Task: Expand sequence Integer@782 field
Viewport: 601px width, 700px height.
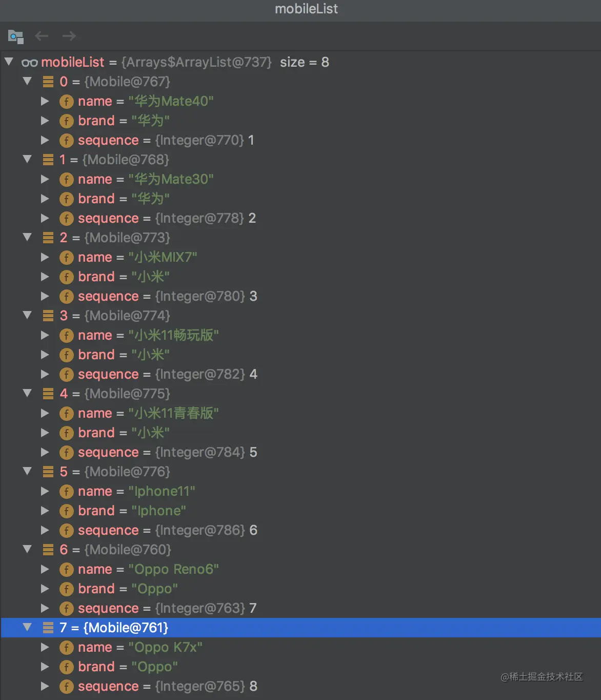Action: coord(45,374)
